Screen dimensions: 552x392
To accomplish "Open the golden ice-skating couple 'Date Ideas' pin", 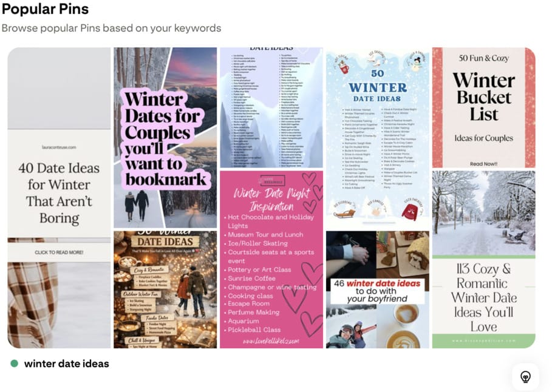I will [165, 289].
